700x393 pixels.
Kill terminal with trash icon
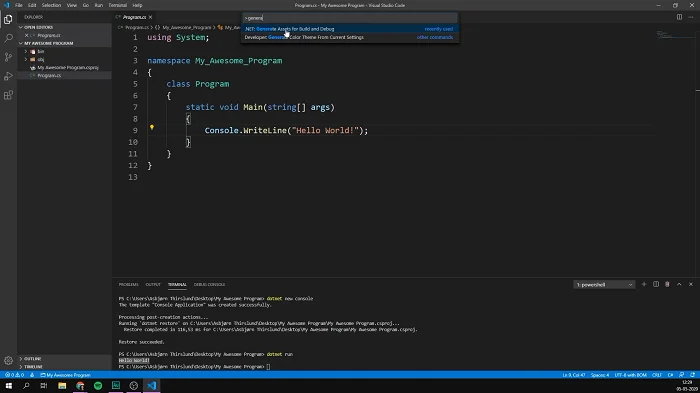tap(667, 284)
